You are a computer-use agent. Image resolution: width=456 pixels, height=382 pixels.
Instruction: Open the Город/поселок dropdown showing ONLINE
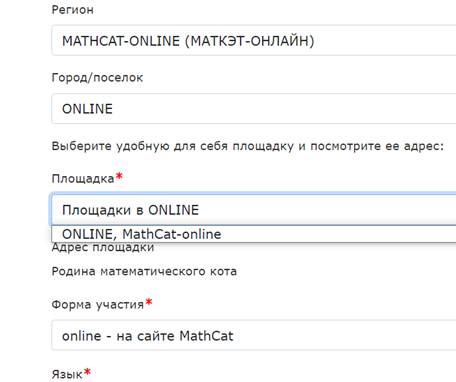click(254, 109)
